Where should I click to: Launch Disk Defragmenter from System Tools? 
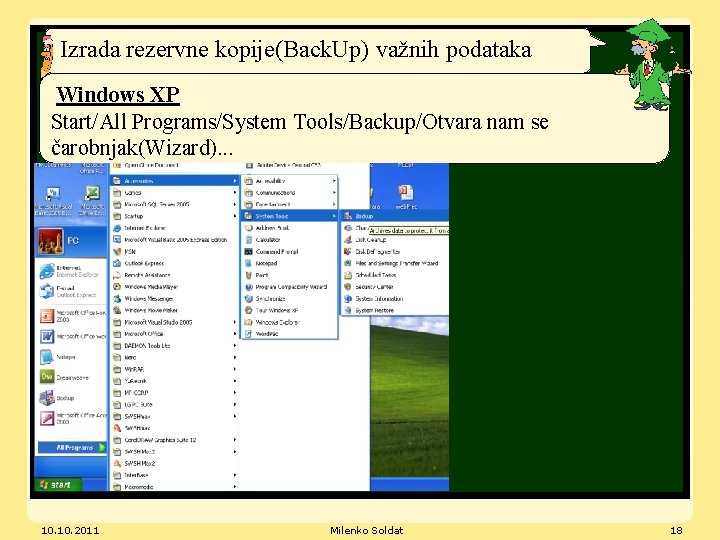pyautogui.click(x=395, y=252)
